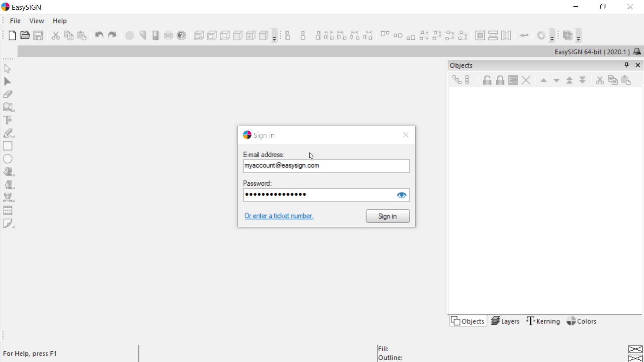Select the node edit arrow tool

7,81
